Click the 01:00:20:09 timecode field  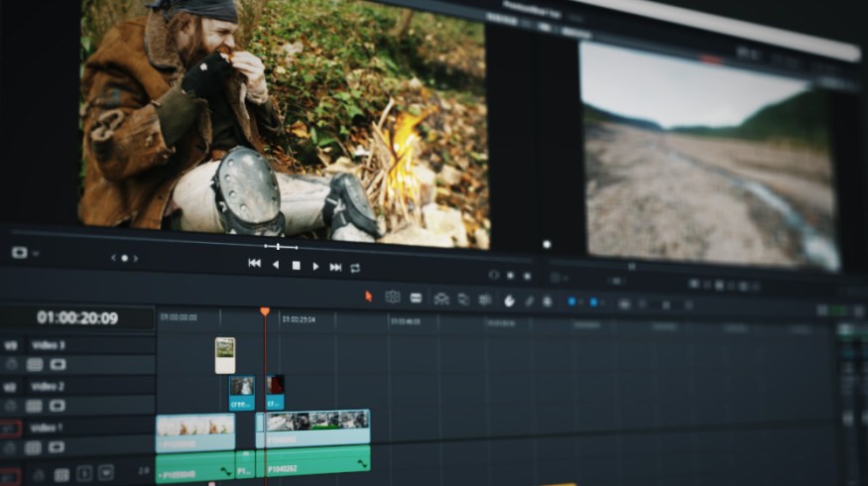tap(77, 318)
